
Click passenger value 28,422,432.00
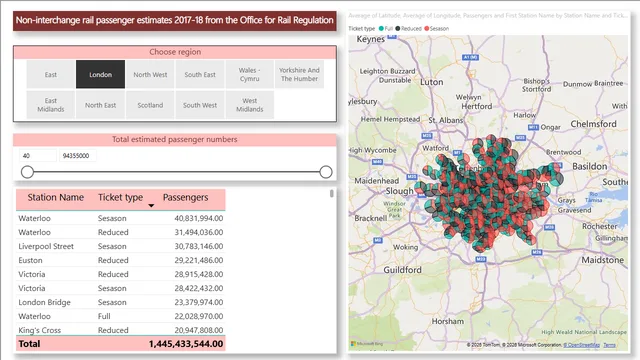click(198, 288)
